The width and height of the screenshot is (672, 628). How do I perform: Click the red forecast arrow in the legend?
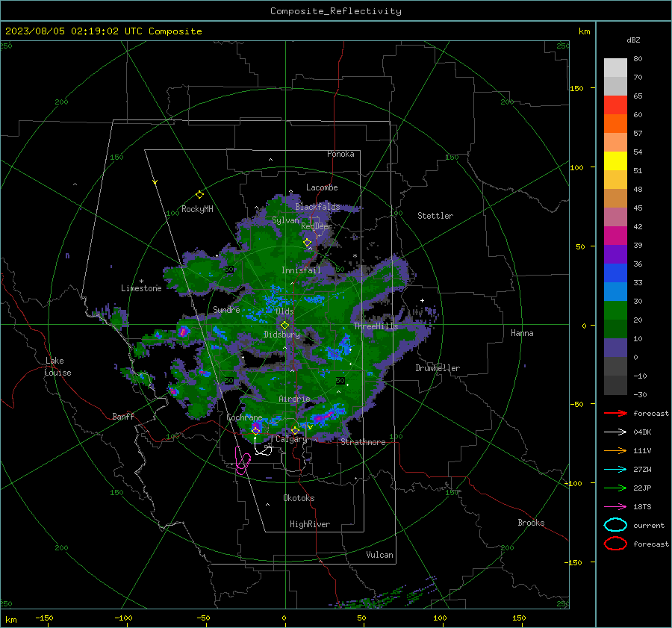coord(615,413)
